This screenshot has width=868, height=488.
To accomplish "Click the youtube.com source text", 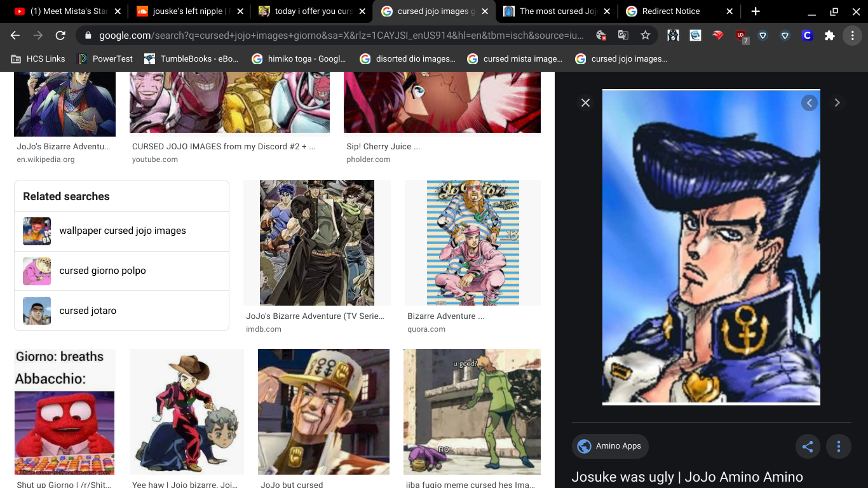I will (x=155, y=159).
